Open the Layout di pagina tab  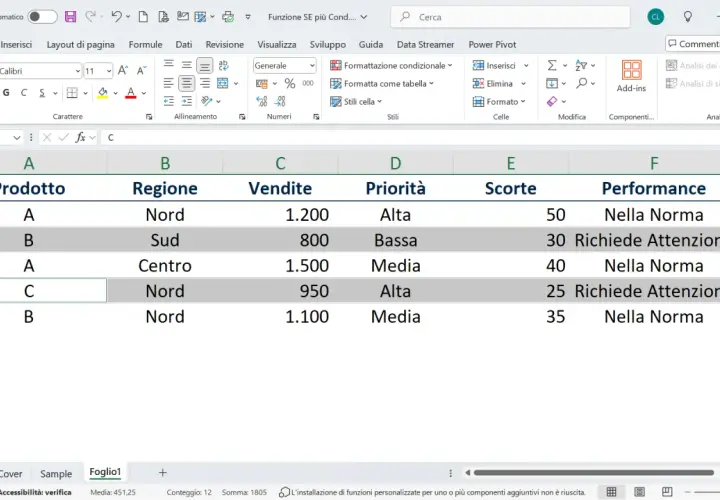tap(80, 45)
